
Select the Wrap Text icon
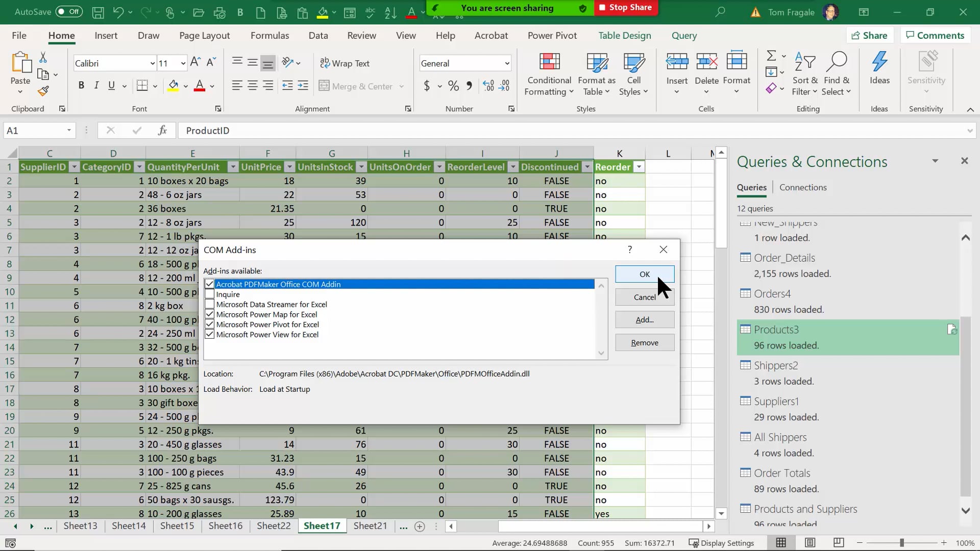tap(345, 63)
